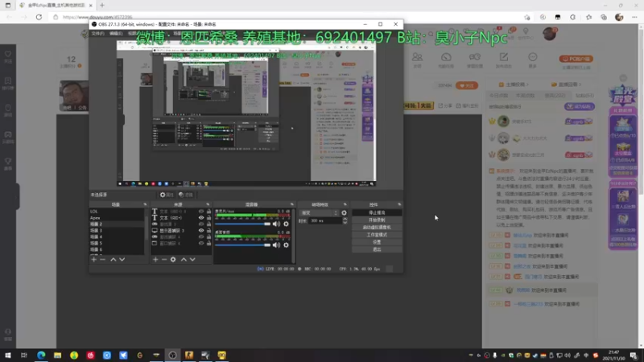Open OBS 编辑(E) menu
644x362 pixels.
[x=116, y=33]
